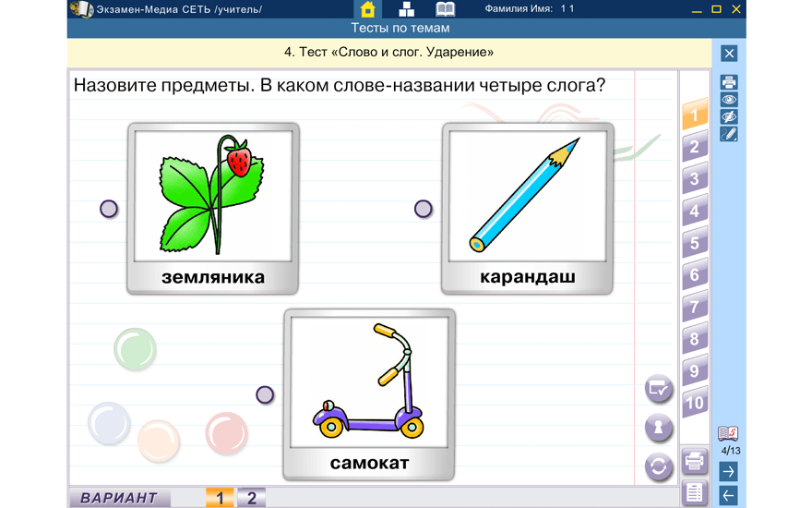Check the answer with checkmark button

[x=659, y=388]
